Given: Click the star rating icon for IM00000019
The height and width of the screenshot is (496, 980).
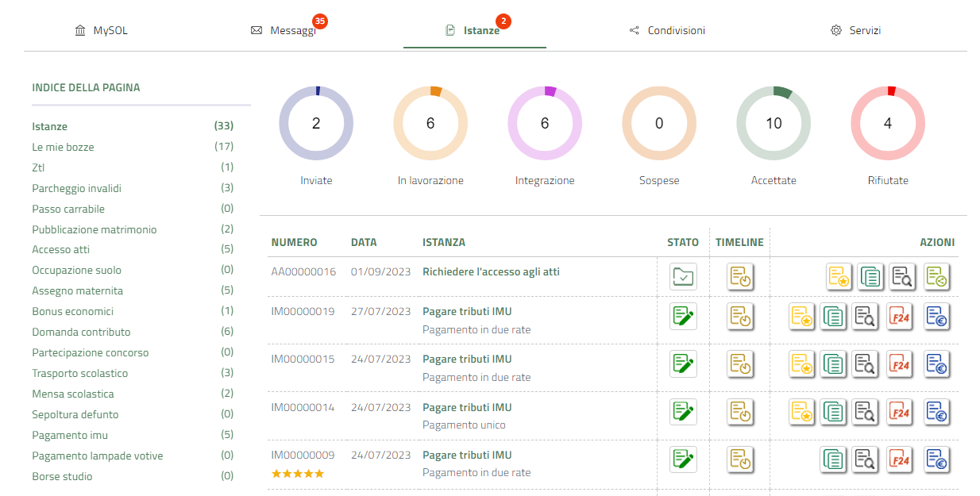Looking at the screenshot, I should (801, 317).
